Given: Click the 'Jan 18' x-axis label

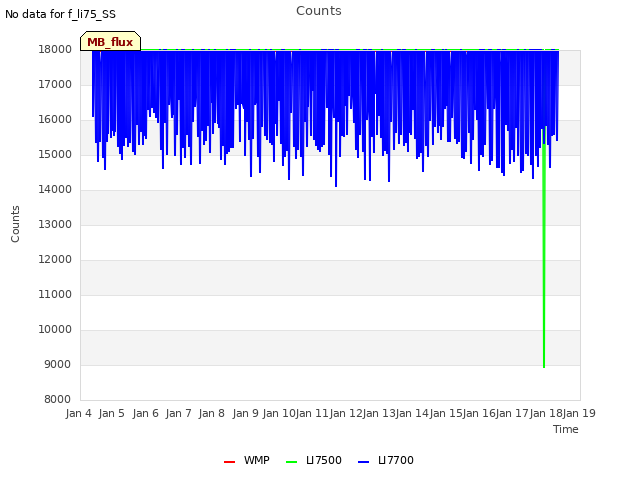Looking at the screenshot, I should 546,413.
